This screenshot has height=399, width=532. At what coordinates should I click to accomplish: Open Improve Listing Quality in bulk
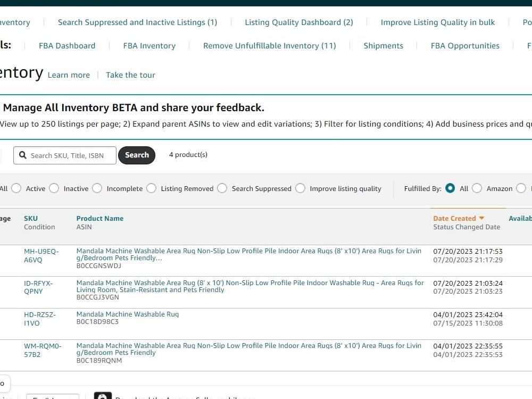click(x=438, y=22)
